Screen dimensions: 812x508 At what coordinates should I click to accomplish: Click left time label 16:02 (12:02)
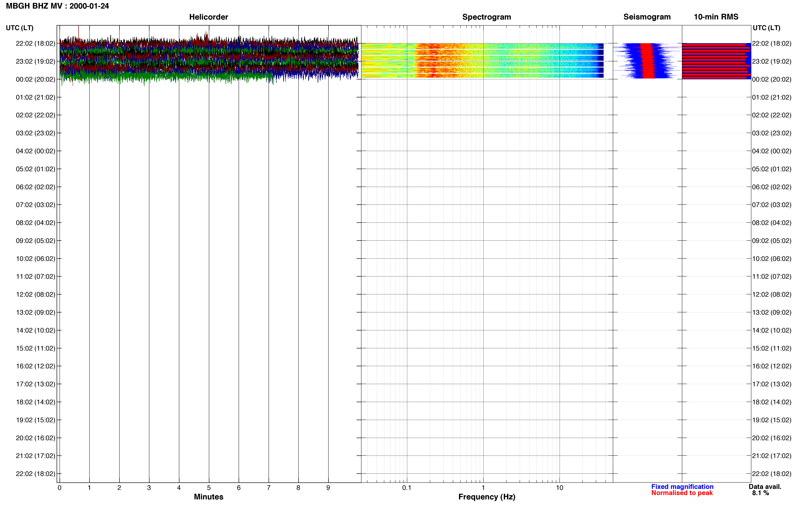pos(36,366)
